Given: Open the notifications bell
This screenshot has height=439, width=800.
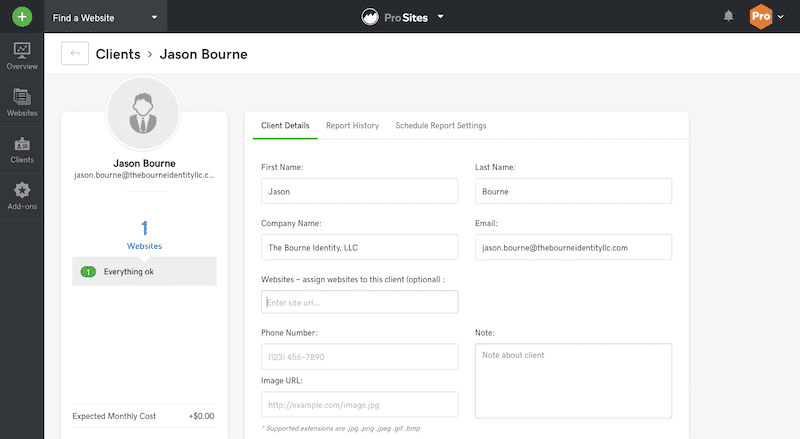Looking at the screenshot, I should [x=729, y=16].
